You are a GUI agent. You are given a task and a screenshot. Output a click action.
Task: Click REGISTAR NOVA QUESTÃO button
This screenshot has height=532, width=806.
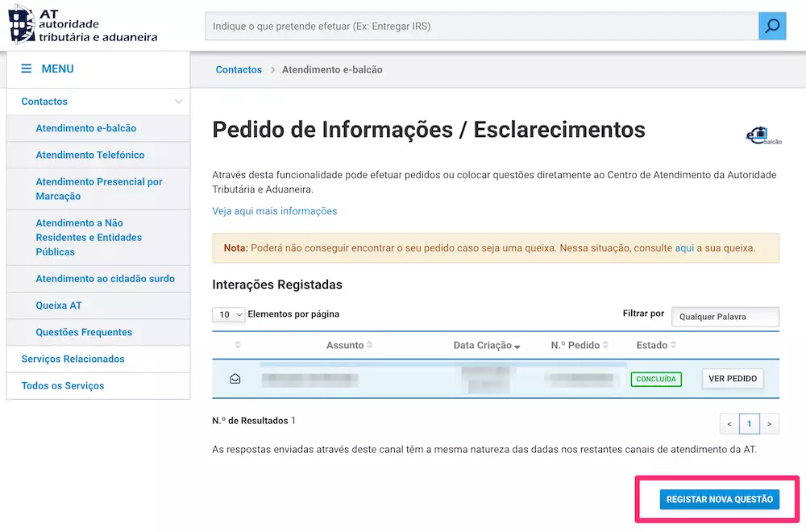coord(719,499)
